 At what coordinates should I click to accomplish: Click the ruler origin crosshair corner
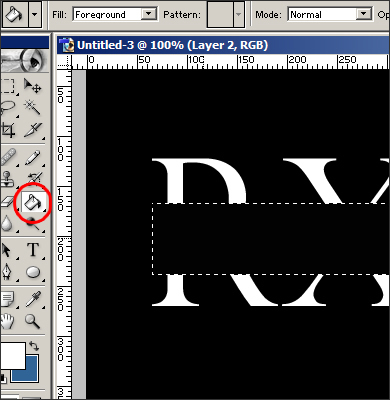(x=65, y=62)
